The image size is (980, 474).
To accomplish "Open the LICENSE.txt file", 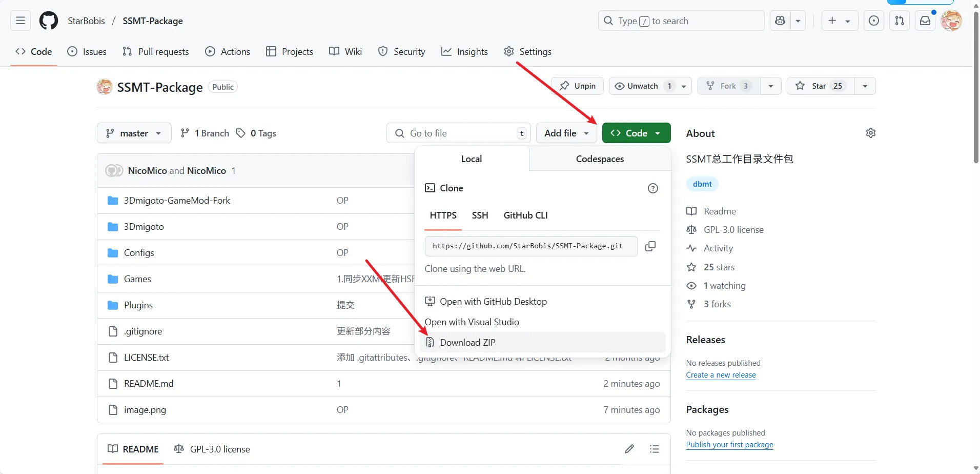I will (x=147, y=358).
